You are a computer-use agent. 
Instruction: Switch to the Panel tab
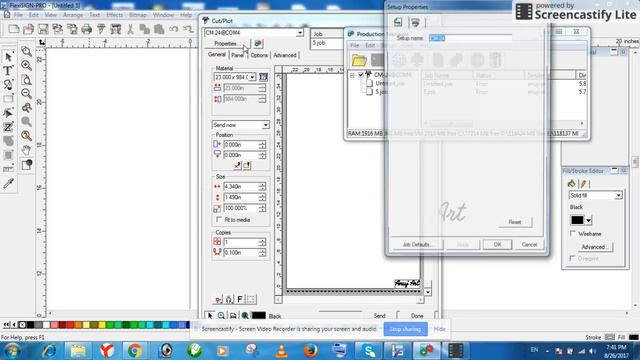coord(238,55)
